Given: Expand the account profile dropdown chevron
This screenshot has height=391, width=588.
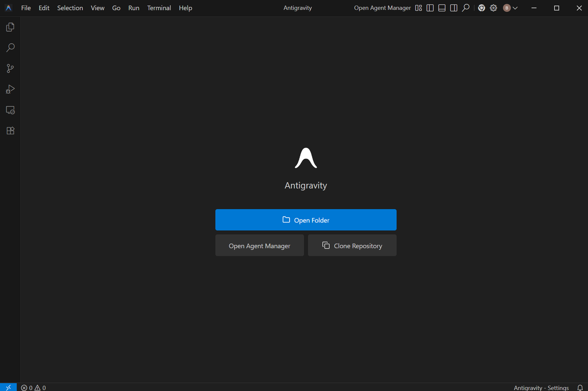Looking at the screenshot, I should [x=515, y=8].
